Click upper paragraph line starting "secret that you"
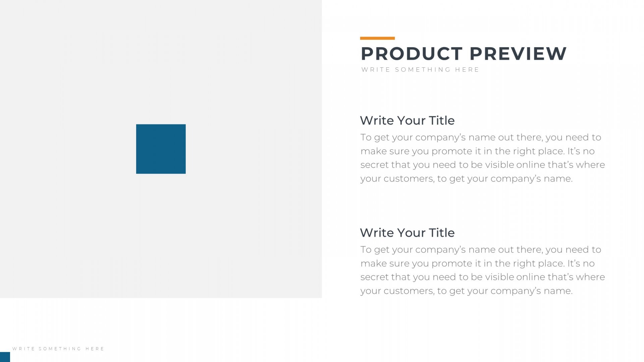Viewport: 644px width, 362px height. (x=483, y=165)
